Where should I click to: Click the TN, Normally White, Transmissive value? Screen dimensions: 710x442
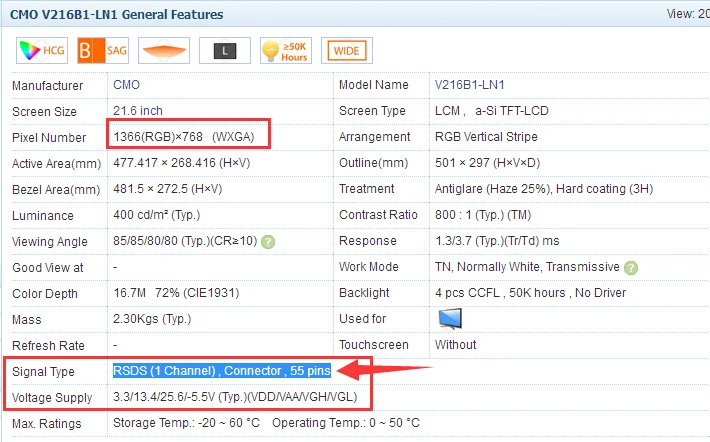point(527,267)
